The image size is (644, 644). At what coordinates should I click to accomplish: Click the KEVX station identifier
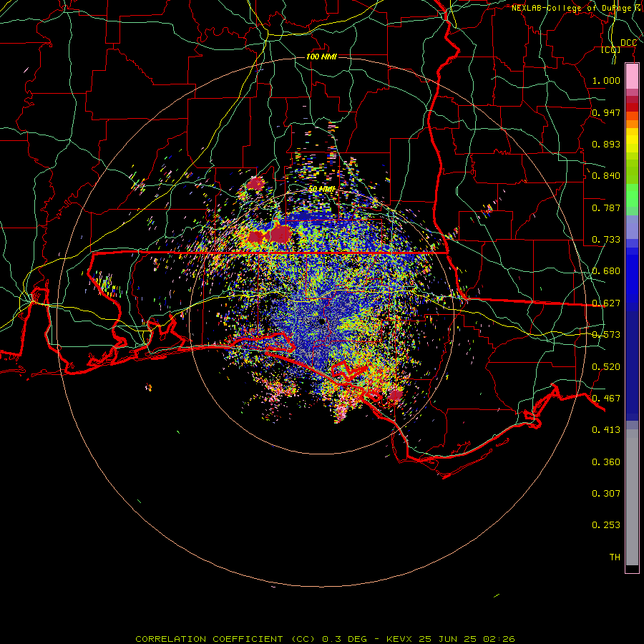(399, 639)
